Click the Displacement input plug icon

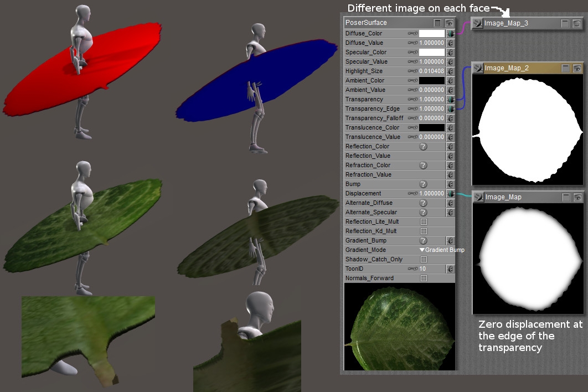[451, 194]
